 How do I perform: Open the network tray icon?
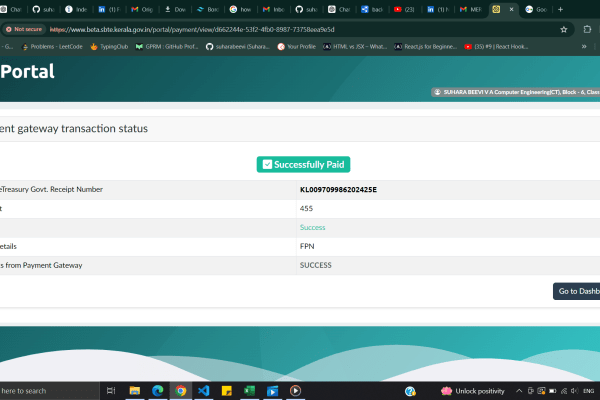564,391
